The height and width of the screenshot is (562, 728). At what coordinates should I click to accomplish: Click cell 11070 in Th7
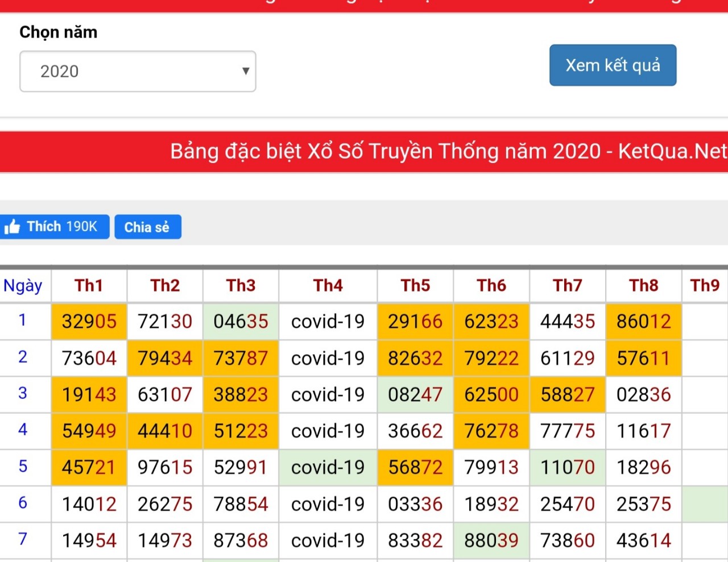click(568, 467)
